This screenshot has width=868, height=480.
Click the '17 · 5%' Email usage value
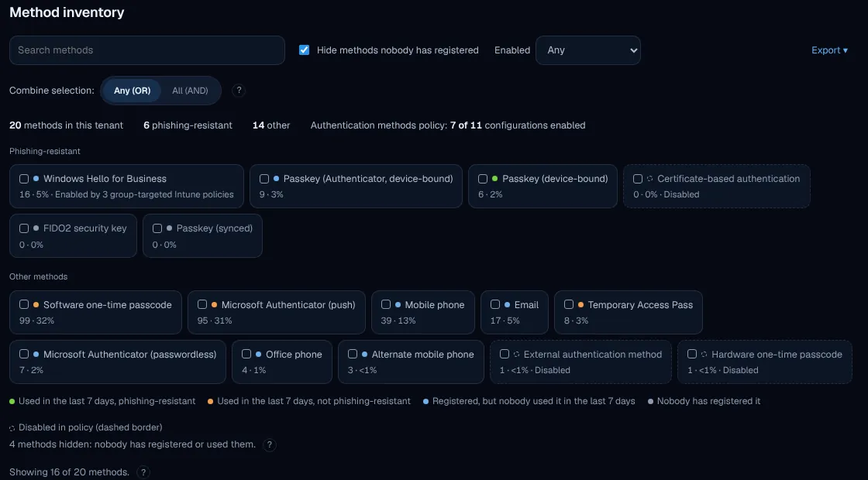click(505, 321)
